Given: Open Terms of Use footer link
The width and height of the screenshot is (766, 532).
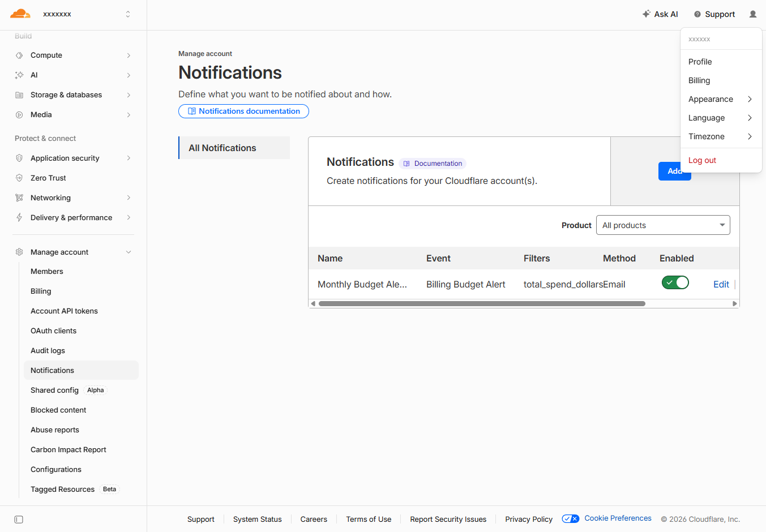Looking at the screenshot, I should pos(369,520).
